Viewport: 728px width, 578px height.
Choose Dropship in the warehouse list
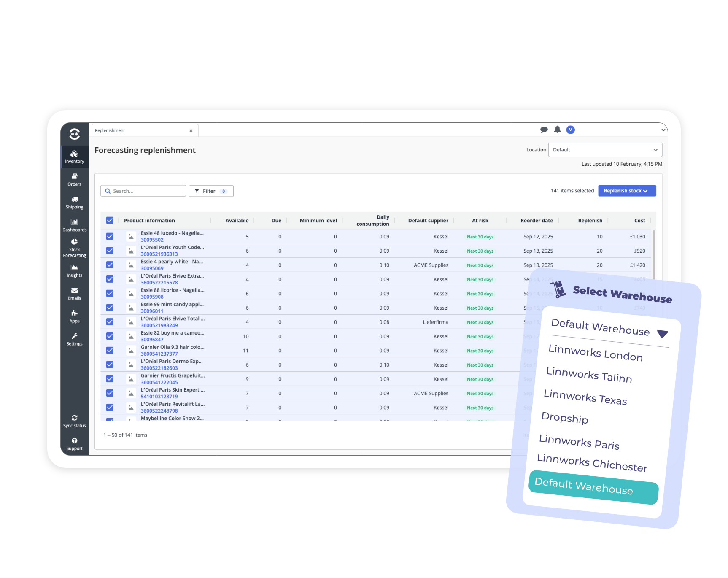[x=564, y=417]
